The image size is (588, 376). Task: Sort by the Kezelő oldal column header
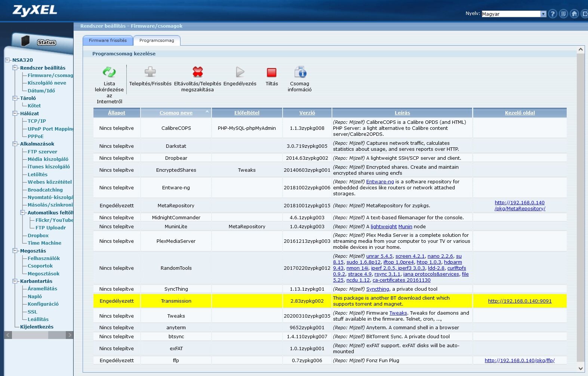pyautogui.click(x=520, y=113)
